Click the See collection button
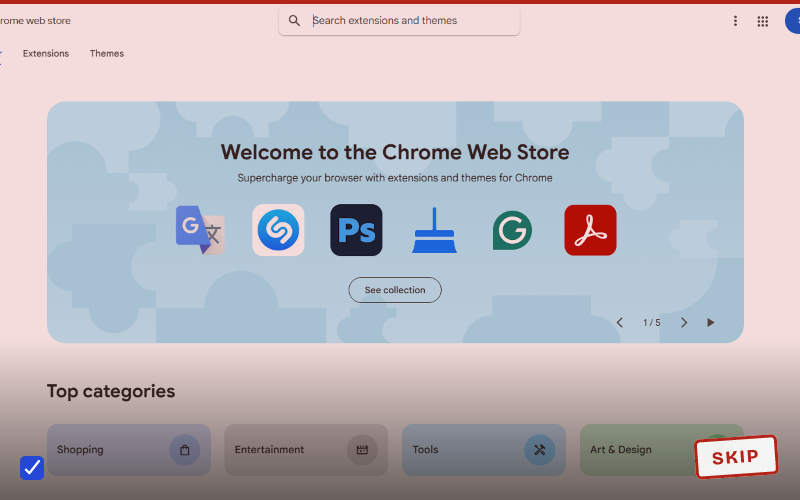 coord(395,290)
